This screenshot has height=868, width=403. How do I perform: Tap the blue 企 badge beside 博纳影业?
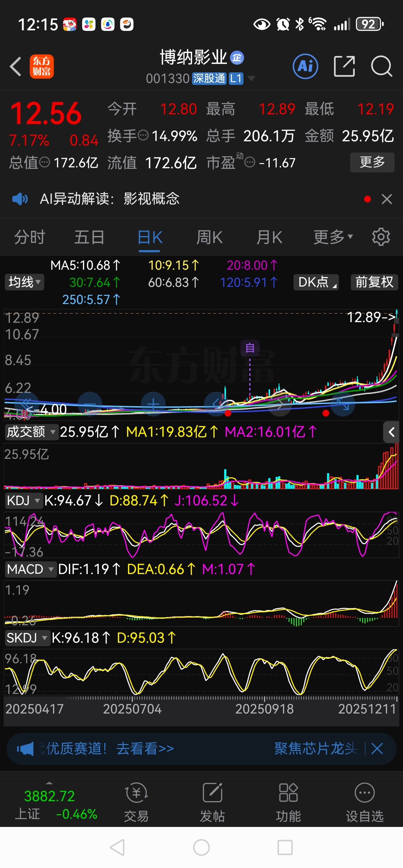(x=237, y=58)
